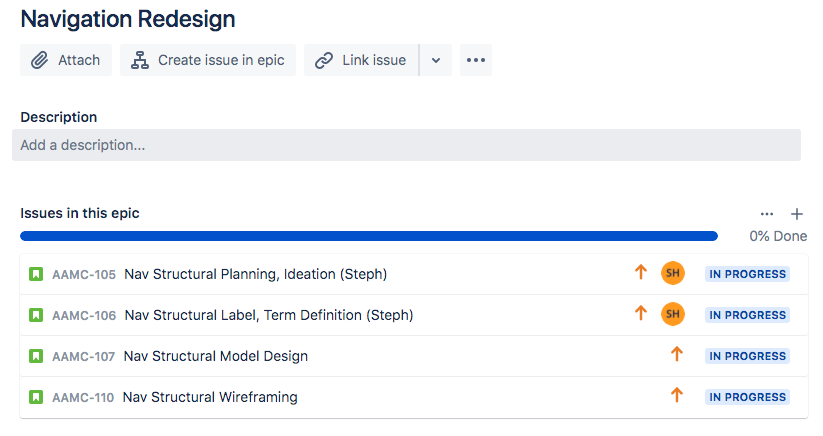
Task: Click the priority arrow on AAMC-107
Action: pos(677,354)
